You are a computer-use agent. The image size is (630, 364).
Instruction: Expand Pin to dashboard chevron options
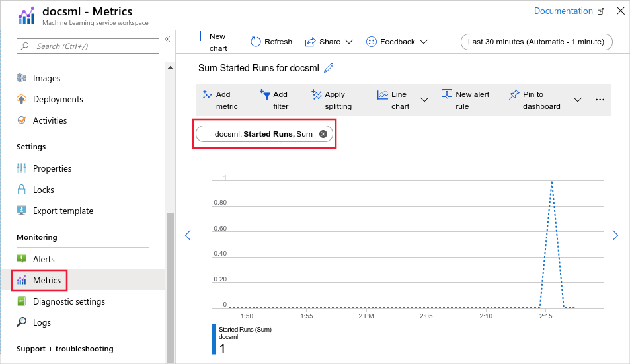(577, 100)
